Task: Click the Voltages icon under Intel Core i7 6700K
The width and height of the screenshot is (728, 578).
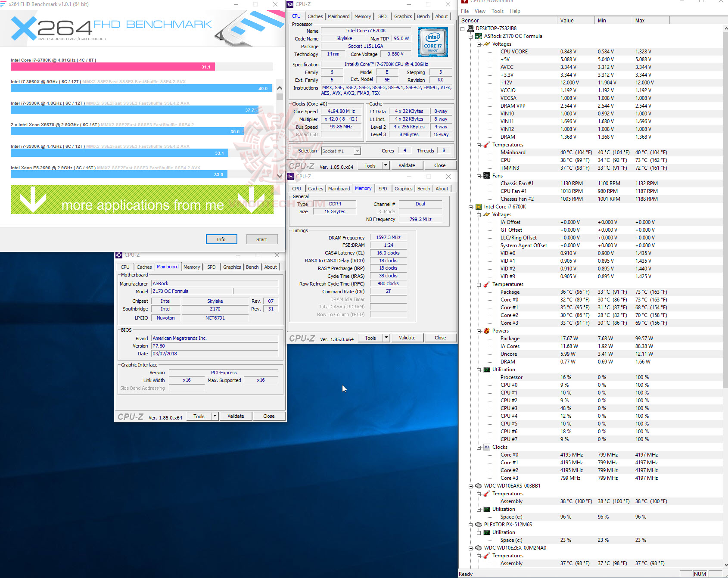Action: pyautogui.click(x=487, y=214)
